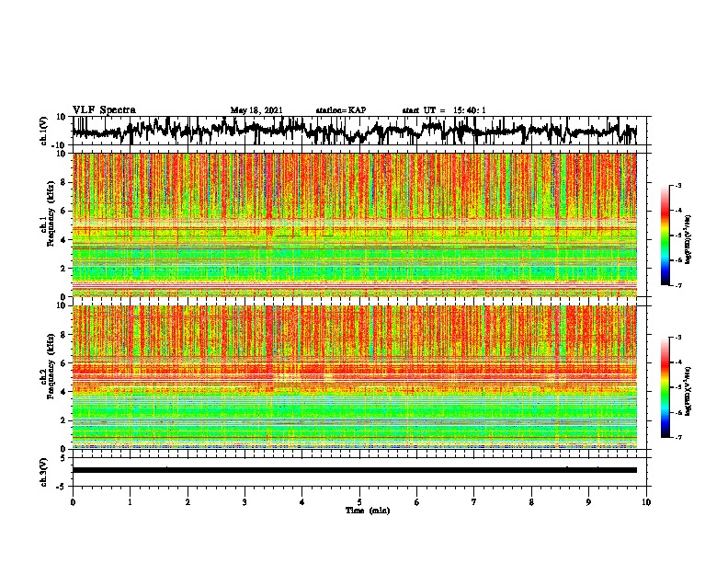Click the "Time (min)" axis label

(368, 511)
